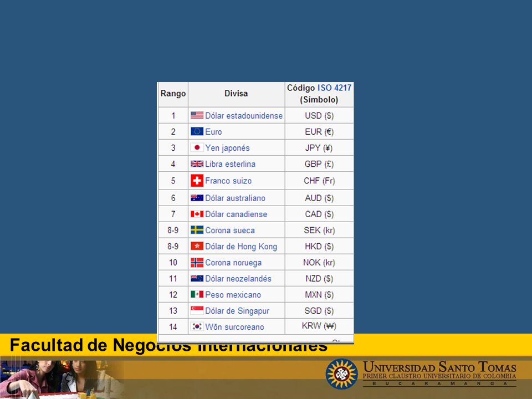Click the Australian flag icon
532x399 pixels.
pos(197,198)
